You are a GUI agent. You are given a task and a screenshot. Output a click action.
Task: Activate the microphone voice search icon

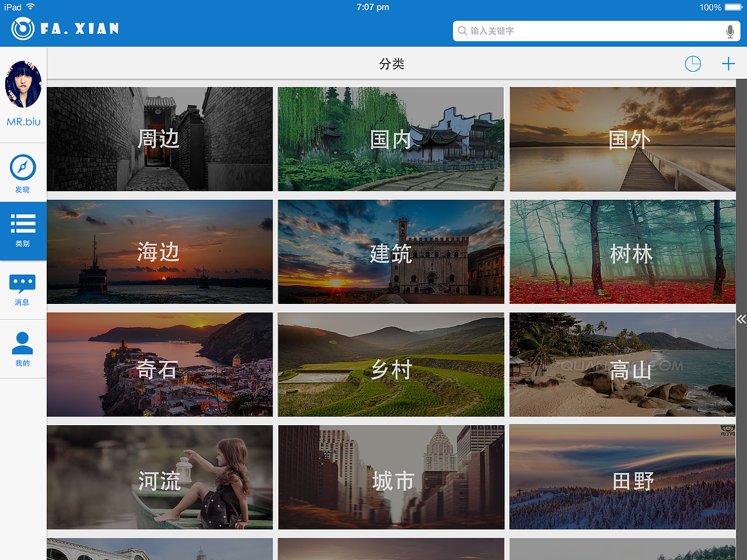click(730, 31)
